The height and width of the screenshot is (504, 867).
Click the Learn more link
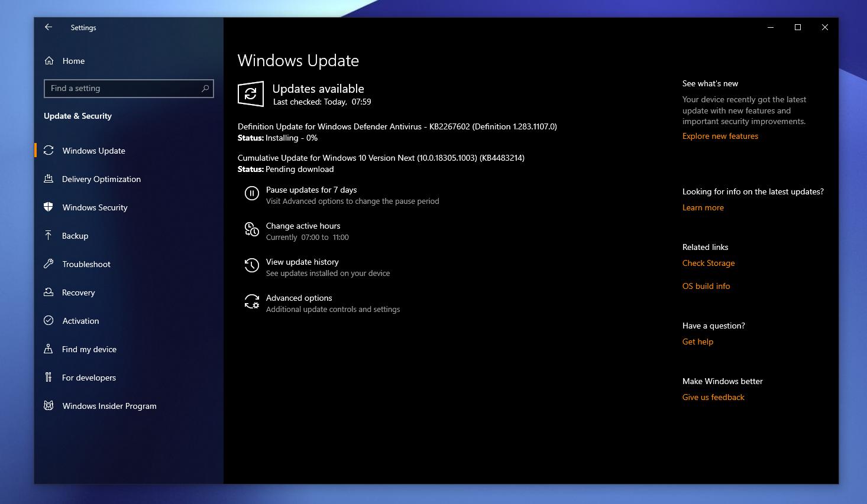[x=703, y=207]
